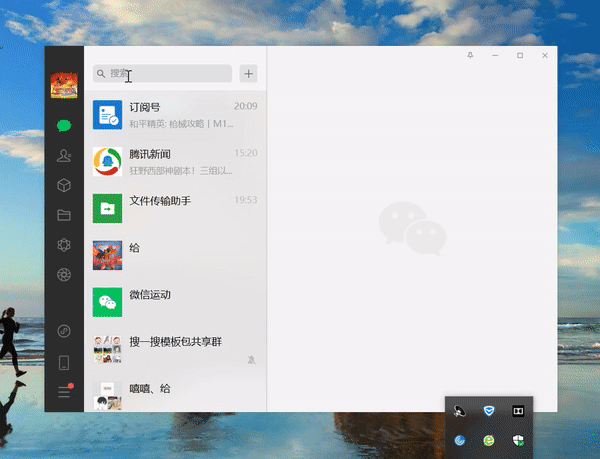
Task: Click the 订阅号 blue avatar icon
Action: point(108,115)
